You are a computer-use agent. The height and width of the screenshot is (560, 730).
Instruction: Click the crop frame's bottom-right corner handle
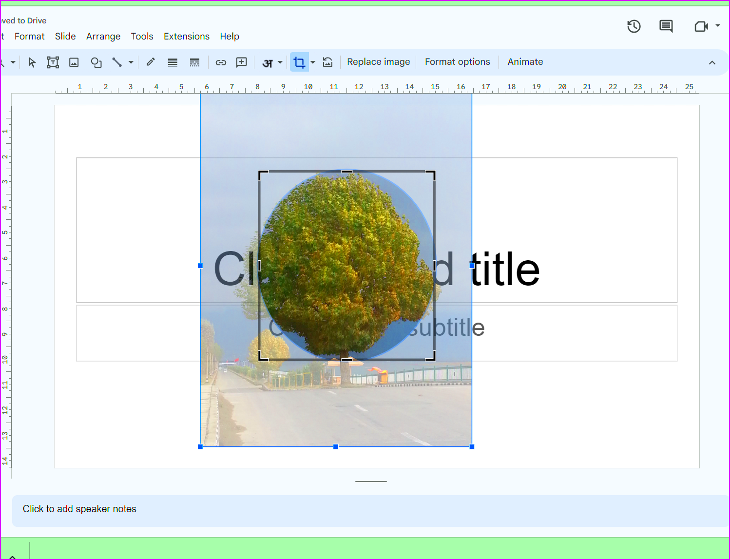tap(431, 356)
